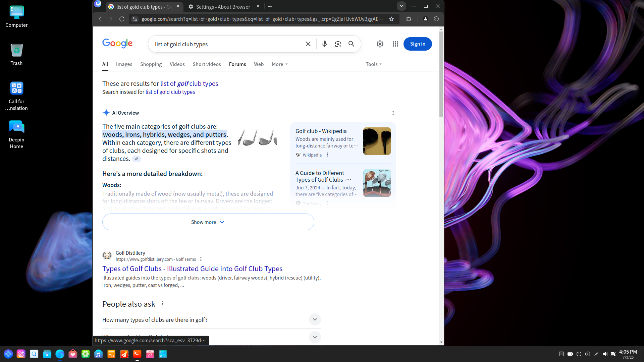Open 'Types of Golf Clubs - Illustrated Guide' result
This screenshot has width=644, height=362.
click(x=192, y=269)
